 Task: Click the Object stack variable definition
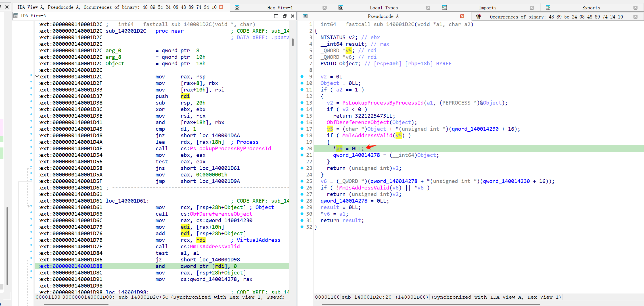click(x=115, y=63)
